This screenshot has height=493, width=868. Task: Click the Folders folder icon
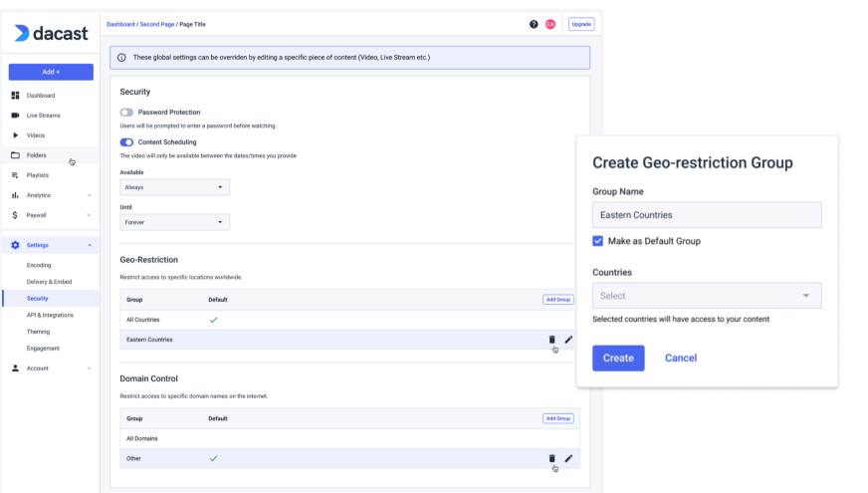(x=16, y=155)
